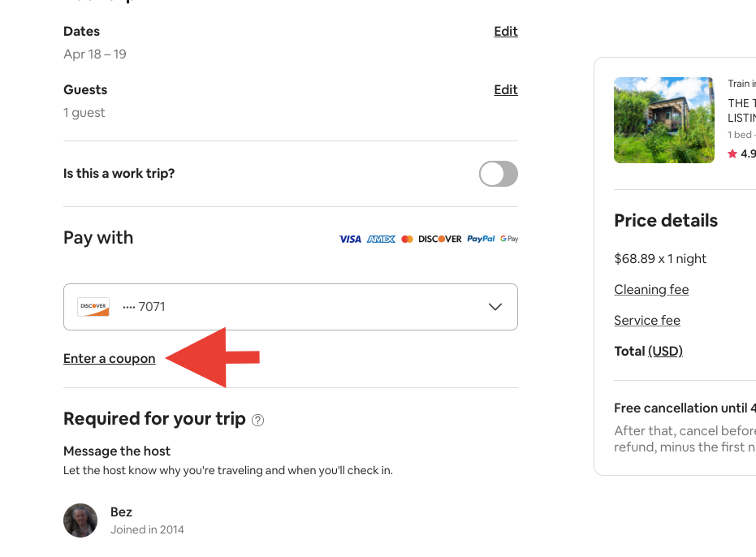Edit the trip dates
The width and height of the screenshot is (756, 557).
click(x=505, y=32)
